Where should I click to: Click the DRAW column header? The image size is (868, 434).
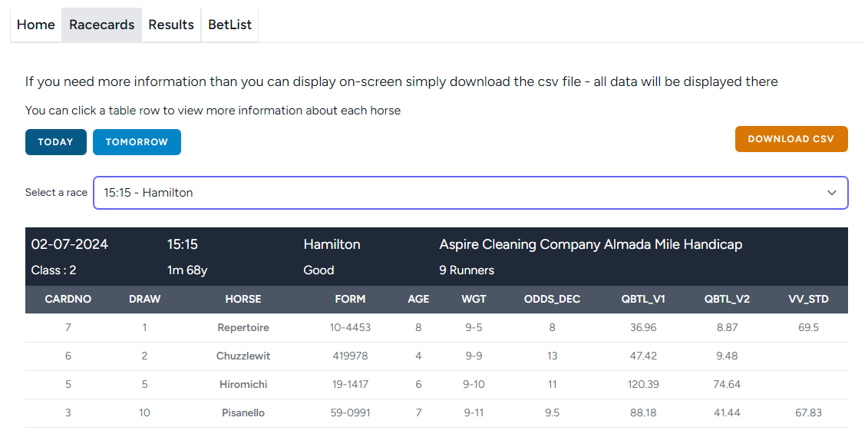click(x=144, y=300)
